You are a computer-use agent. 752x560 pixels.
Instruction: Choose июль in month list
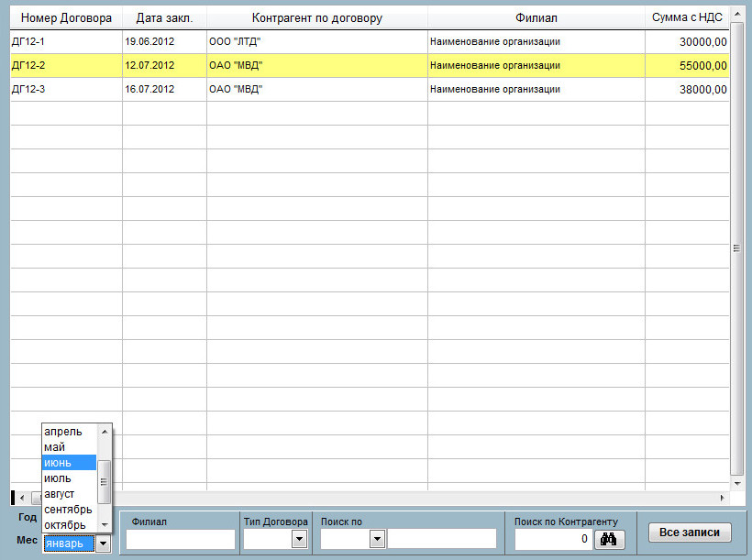pyautogui.click(x=69, y=478)
